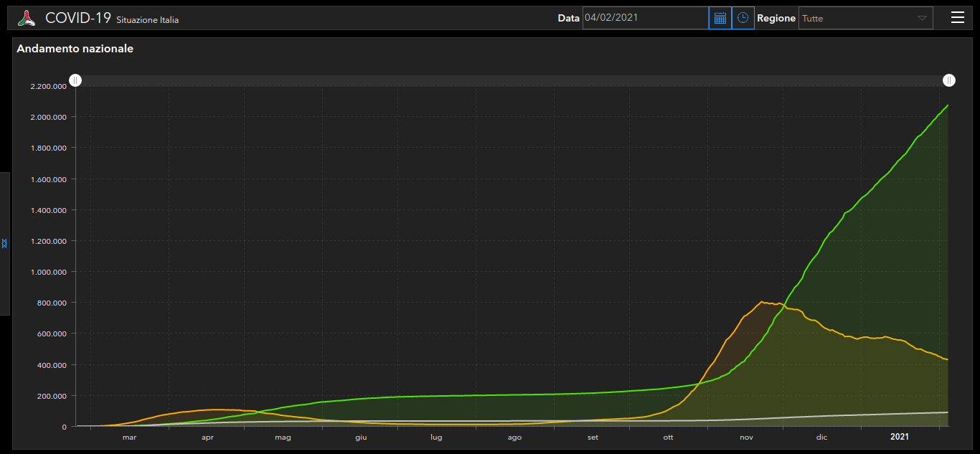Open the Regione dropdown showing Tutte

point(857,19)
